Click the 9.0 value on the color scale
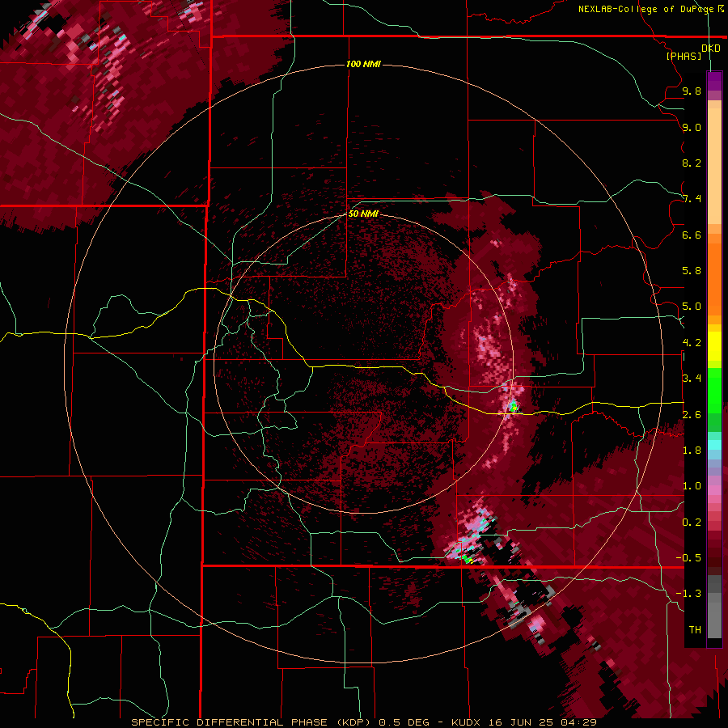Image resolution: width=728 pixels, height=728 pixels. 692,127
